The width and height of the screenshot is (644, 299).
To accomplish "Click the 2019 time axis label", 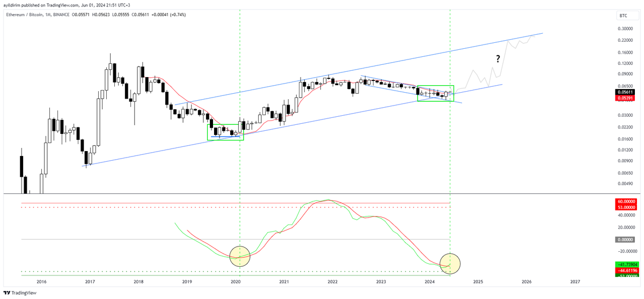I will pyautogui.click(x=187, y=281).
